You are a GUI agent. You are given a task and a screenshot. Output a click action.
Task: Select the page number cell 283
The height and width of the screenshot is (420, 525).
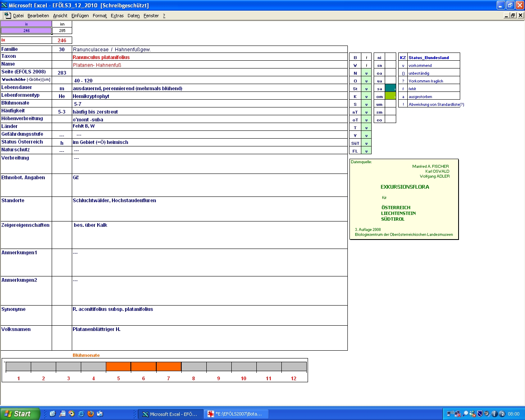[x=62, y=73]
